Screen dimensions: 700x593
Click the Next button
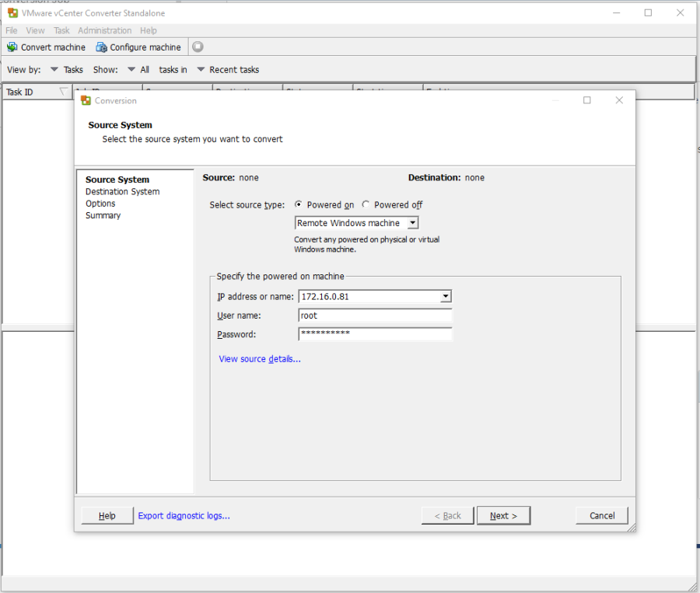click(x=503, y=515)
